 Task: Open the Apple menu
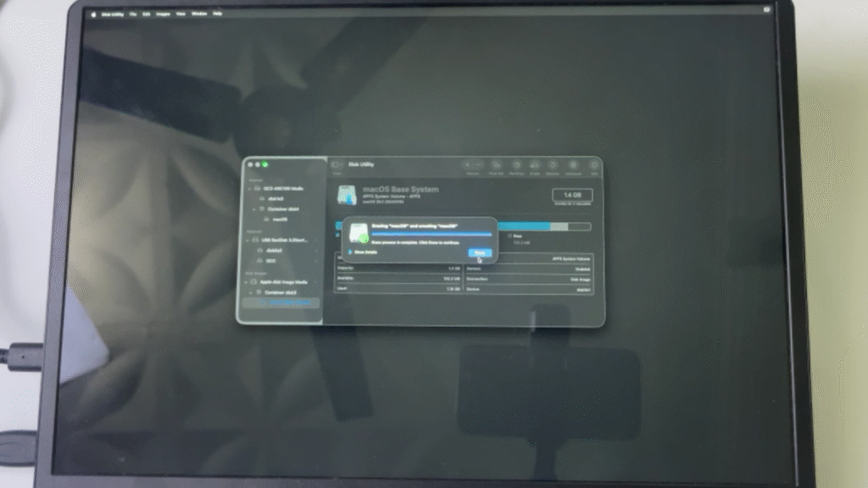point(94,14)
